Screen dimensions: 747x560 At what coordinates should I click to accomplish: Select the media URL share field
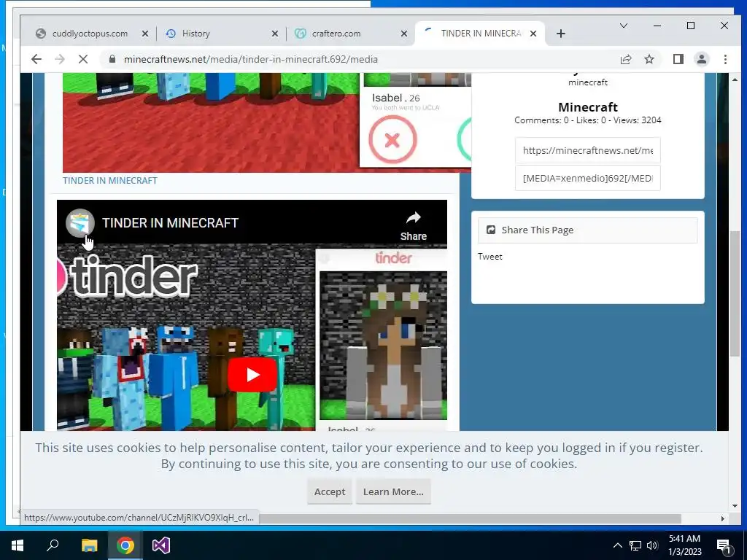point(587,150)
